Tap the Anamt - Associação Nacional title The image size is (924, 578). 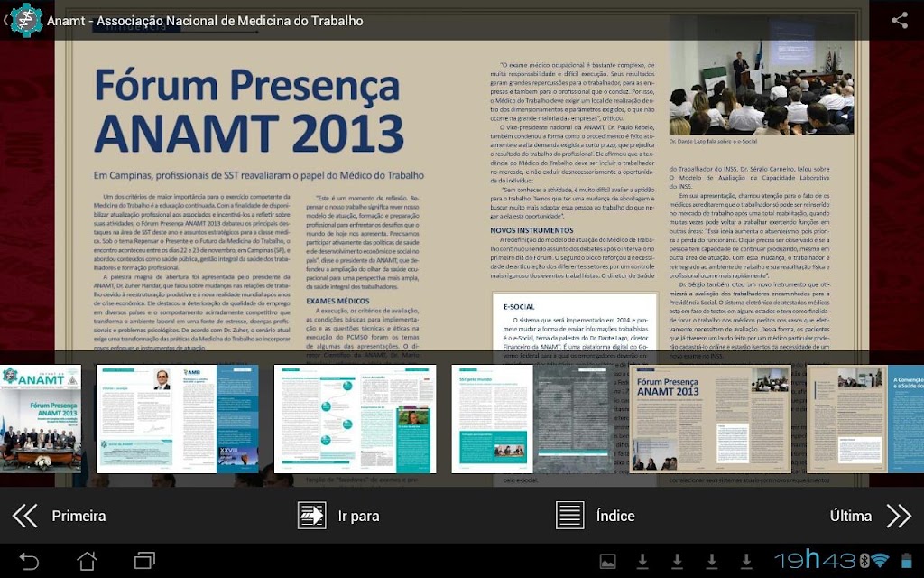coord(205,21)
